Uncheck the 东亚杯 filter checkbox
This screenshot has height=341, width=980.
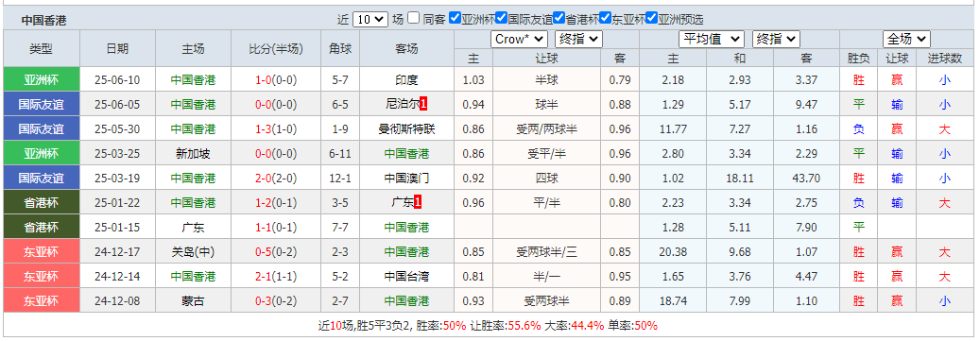click(605, 18)
